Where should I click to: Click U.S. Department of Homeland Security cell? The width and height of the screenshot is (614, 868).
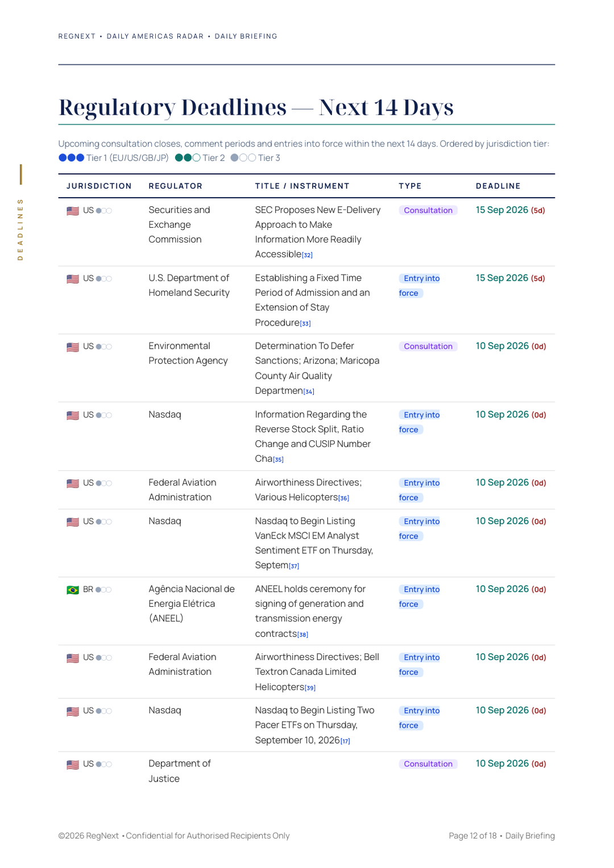tap(189, 286)
